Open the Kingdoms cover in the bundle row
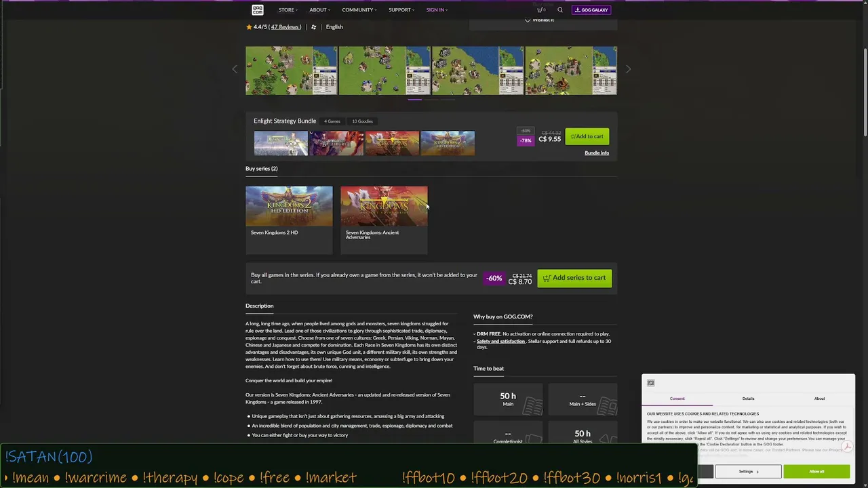Screen dimensions: 868x488 392,143
